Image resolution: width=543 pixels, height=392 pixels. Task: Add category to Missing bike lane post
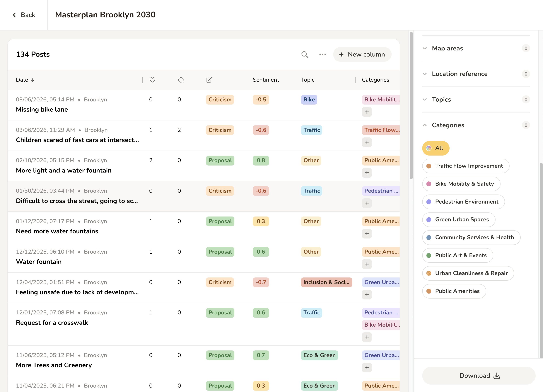(x=367, y=112)
